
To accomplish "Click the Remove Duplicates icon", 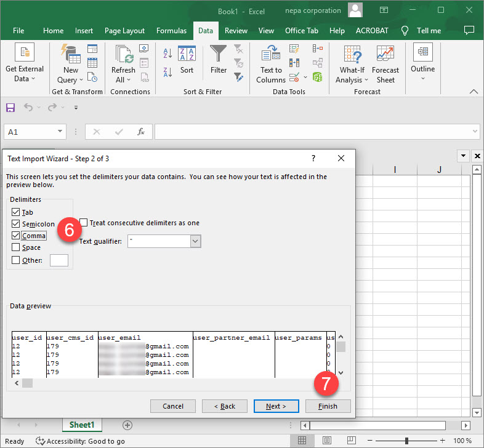I will pos(294,63).
